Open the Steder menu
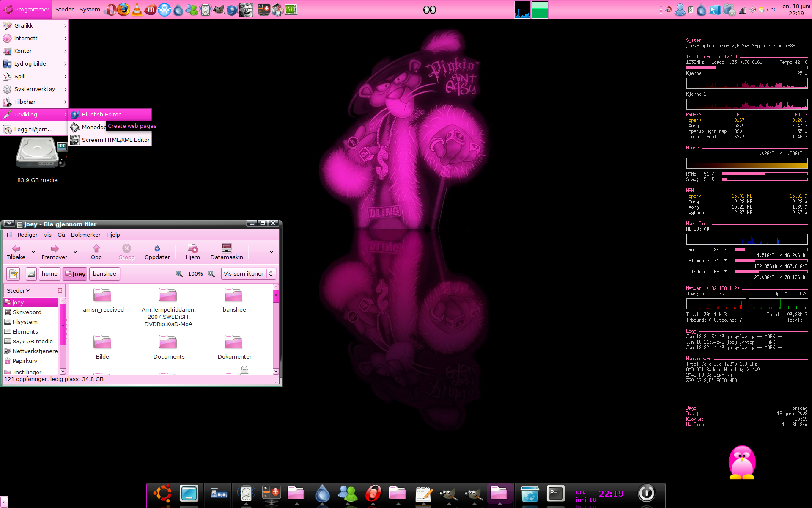Viewport: 812px width, 508px height. (64, 9)
